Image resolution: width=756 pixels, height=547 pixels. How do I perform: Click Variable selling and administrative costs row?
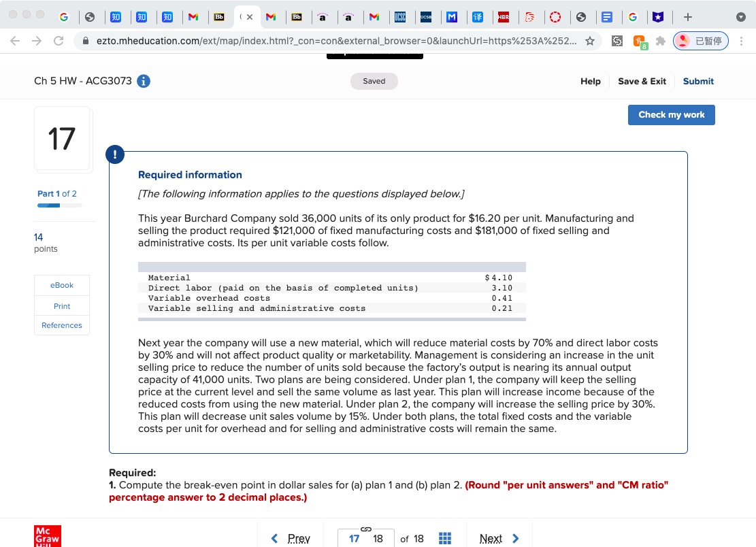pyautogui.click(x=331, y=308)
